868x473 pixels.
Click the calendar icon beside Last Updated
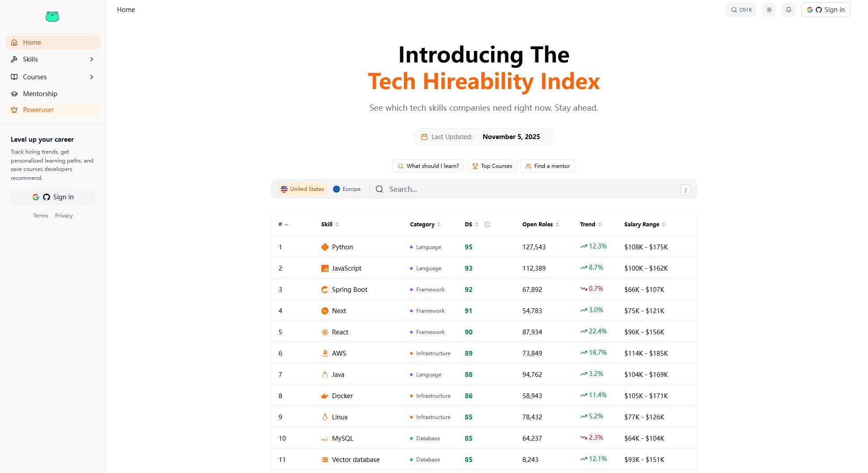(424, 136)
